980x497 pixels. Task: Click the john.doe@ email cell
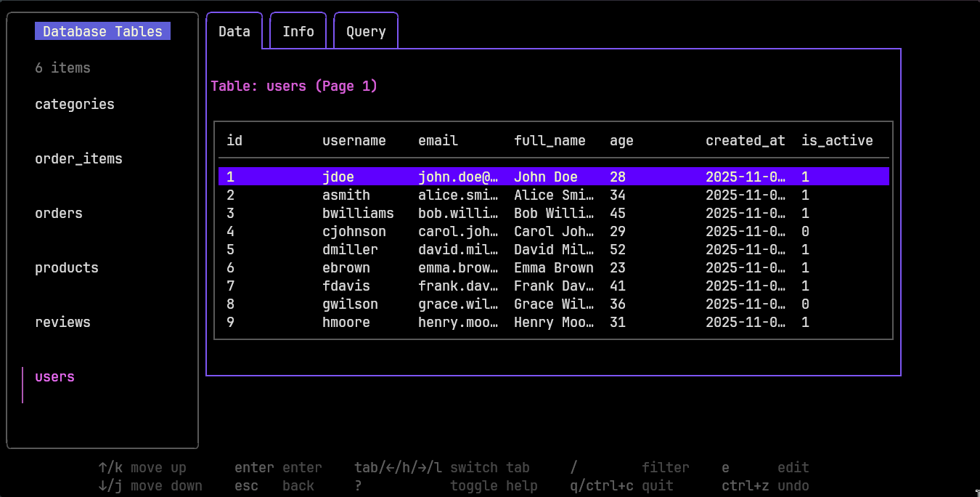point(458,177)
